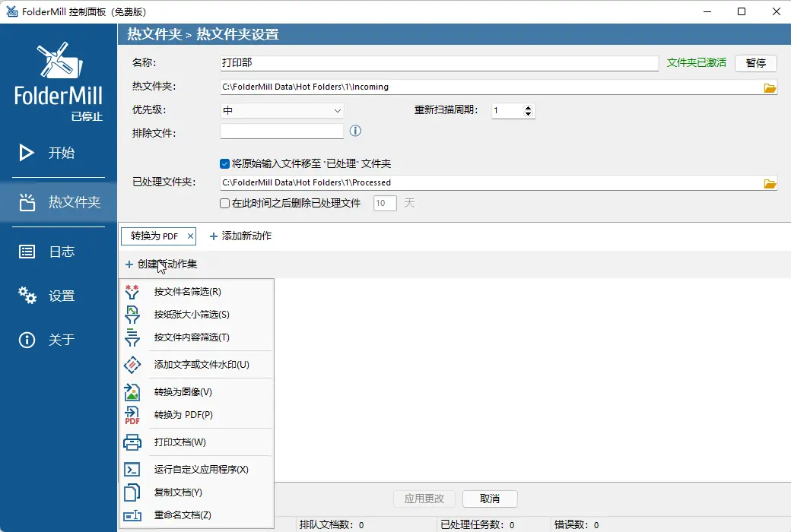This screenshot has height=532, width=791.
Task: Open the 优先级 priority dropdown
Action: pyautogui.click(x=282, y=110)
